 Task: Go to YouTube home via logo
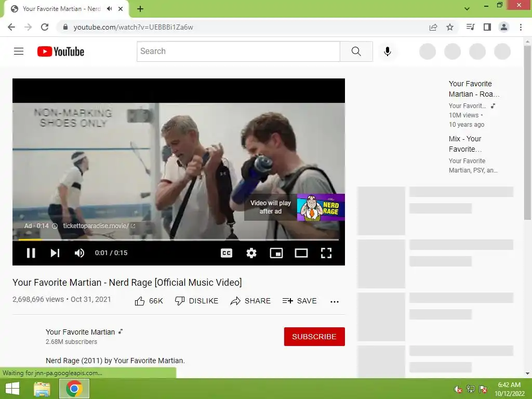click(x=61, y=51)
